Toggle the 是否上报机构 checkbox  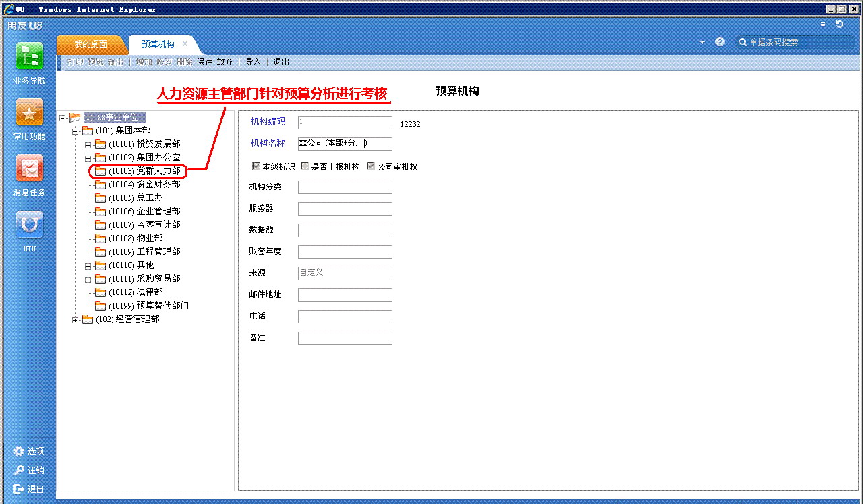point(305,166)
